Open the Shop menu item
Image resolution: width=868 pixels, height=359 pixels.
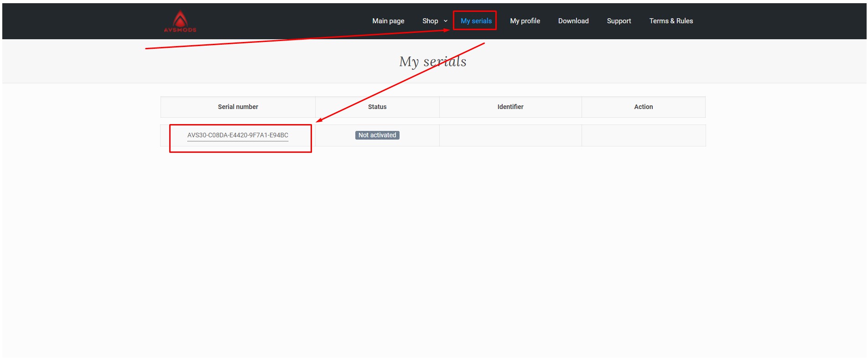430,21
